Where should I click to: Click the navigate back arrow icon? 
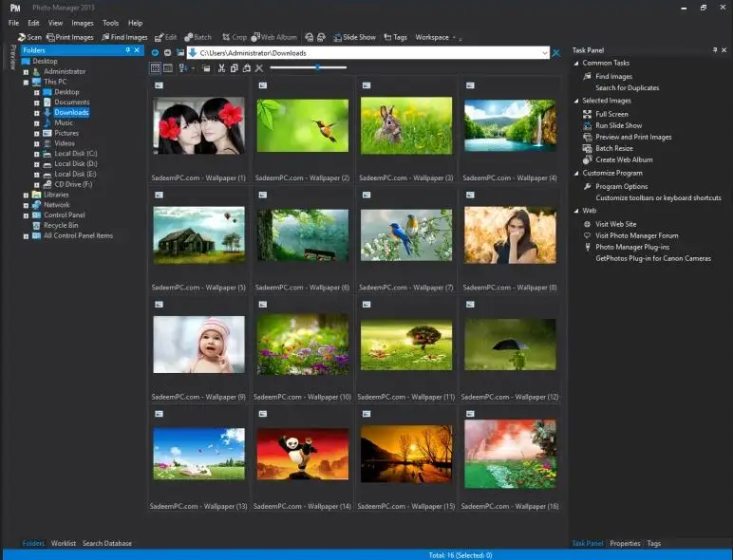point(156,52)
